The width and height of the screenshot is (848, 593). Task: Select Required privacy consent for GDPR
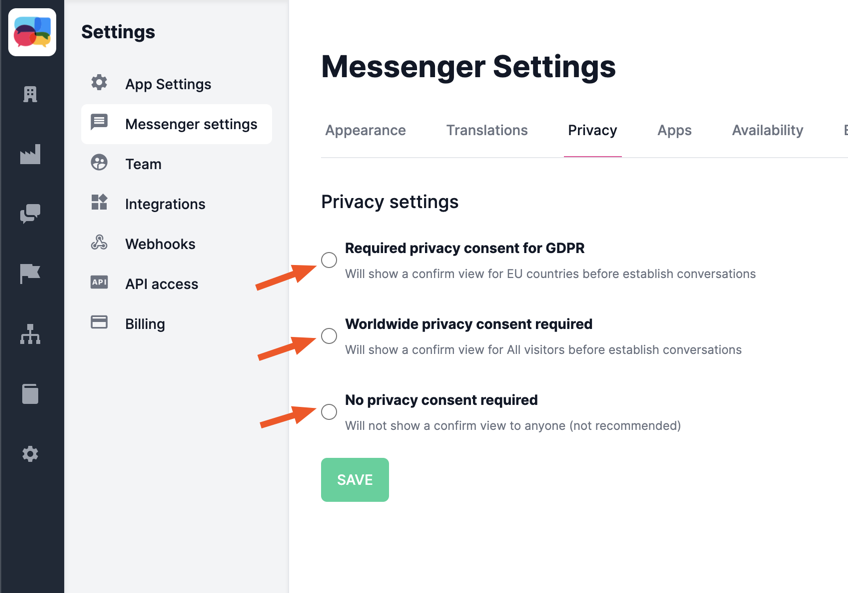(x=329, y=260)
